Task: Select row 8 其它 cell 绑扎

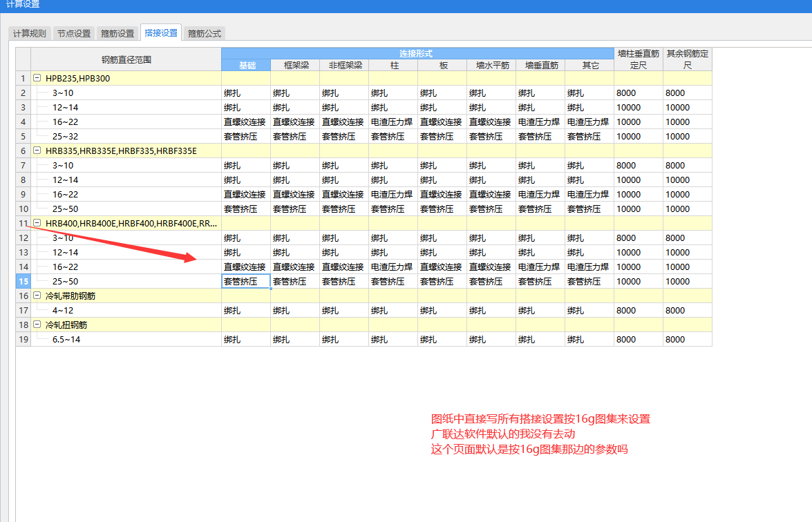Action: click(x=590, y=180)
